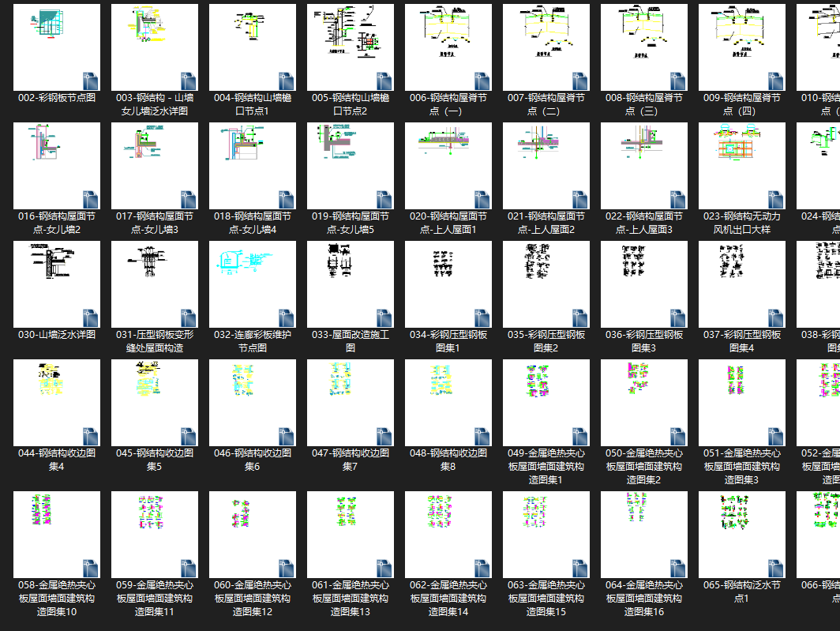
Task: Select 008-钢结构屋脊节点（三）thumbnail
Action: [644, 47]
